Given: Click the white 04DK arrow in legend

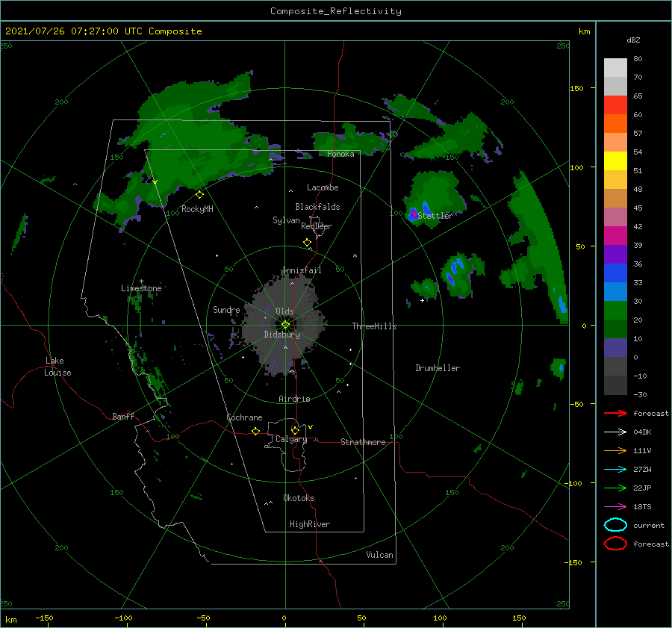Looking at the screenshot, I should (615, 432).
